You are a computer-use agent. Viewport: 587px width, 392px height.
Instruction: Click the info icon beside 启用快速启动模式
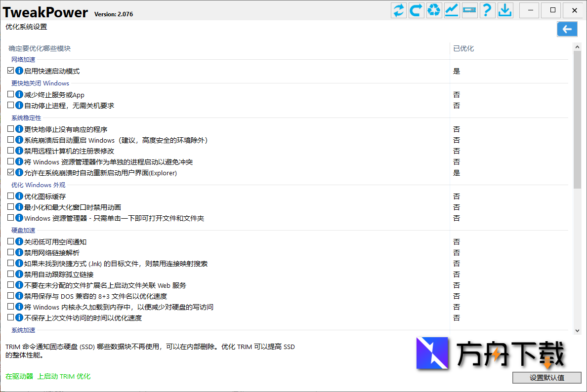(x=18, y=71)
